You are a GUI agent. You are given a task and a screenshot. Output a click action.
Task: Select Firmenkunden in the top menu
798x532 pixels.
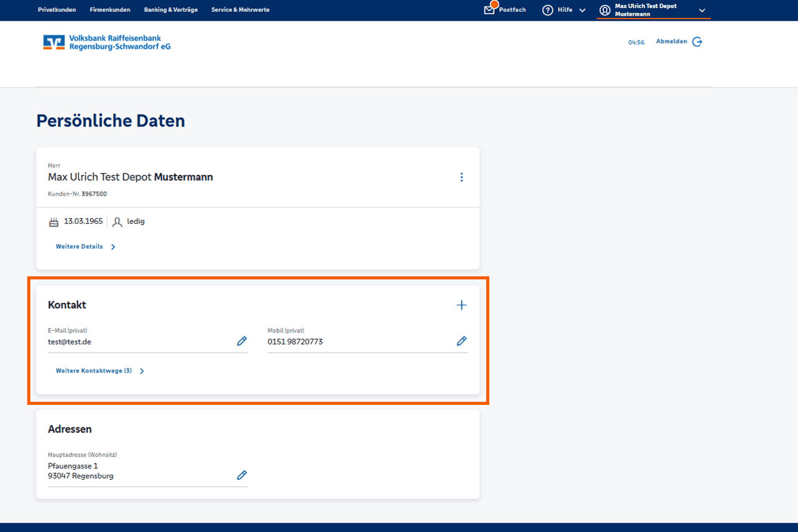(110, 10)
